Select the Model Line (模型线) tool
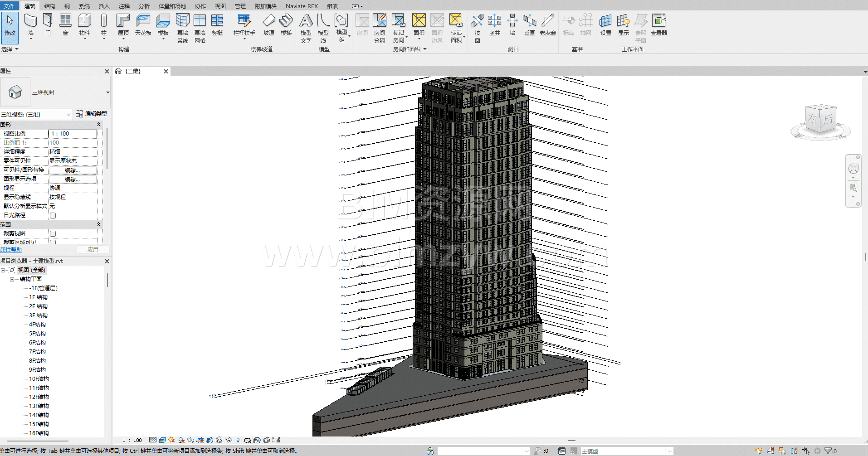This screenshot has width=868, height=456. click(323, 28)
